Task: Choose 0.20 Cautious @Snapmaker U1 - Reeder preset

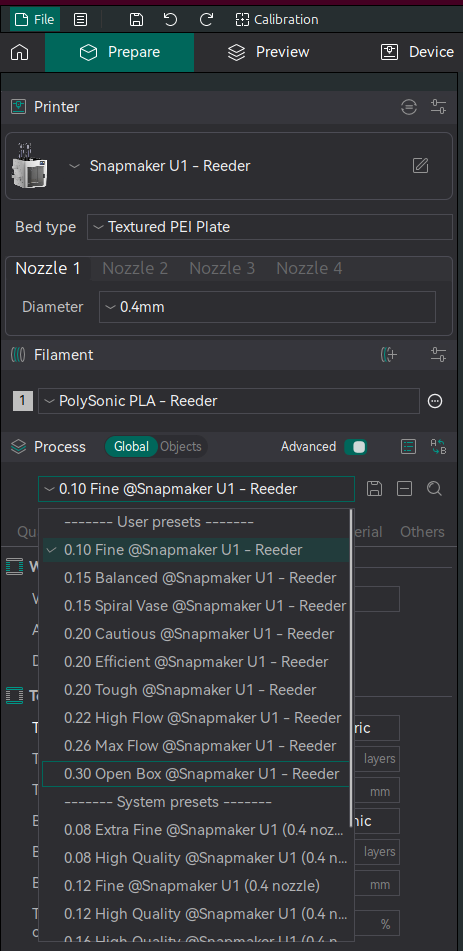Action: [x=195, y=634]
